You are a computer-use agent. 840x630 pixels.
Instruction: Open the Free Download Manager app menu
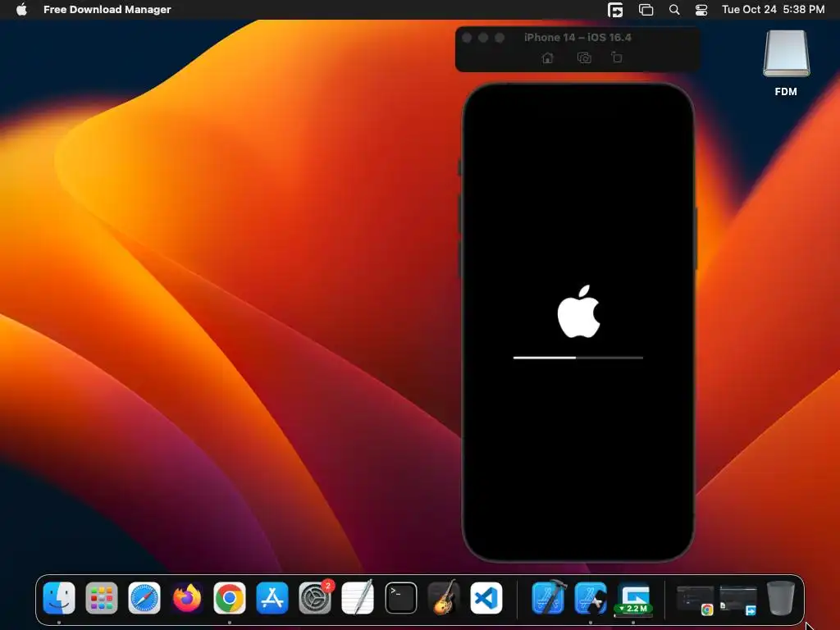click(x=107, y=10)
